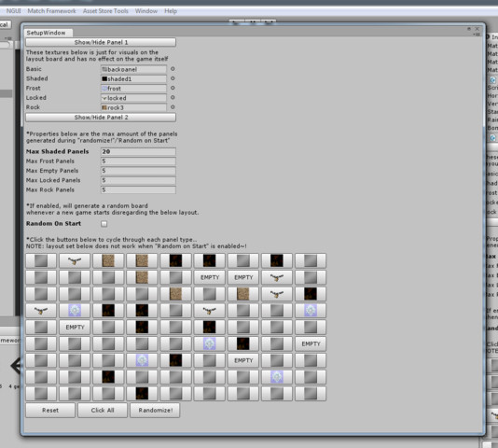Click the shaded panel in the seventh grid row
Image resolution: width=498 pixels, height=448 pixels.
point(175,360)
